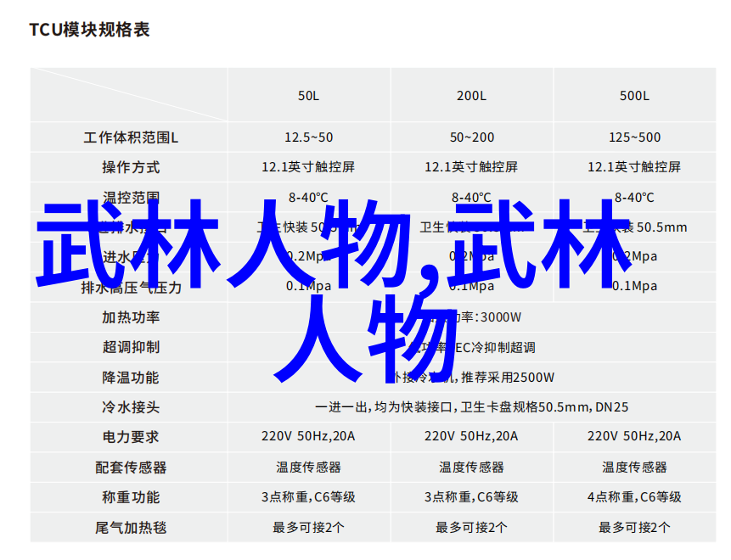Select the value "50~200"
Image resolution: width=731 pixels, height=560 pixels.
472,137
